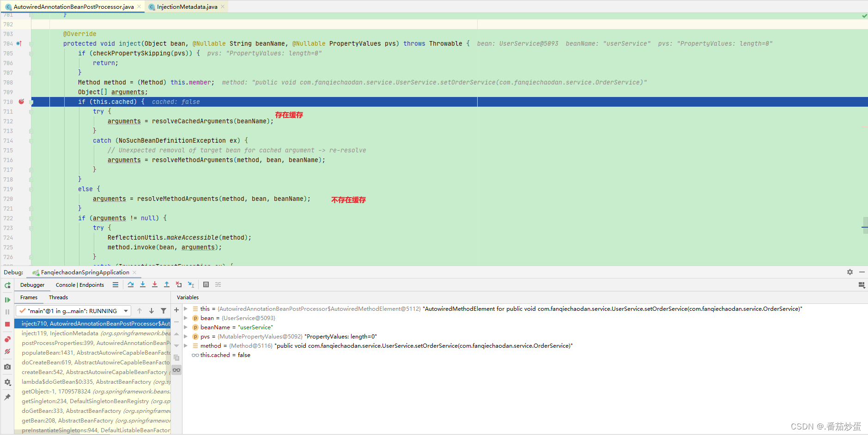Switch to AutowiredAnnotationBeanPostProcessor.java tab
Screen dimensions: 868x435
pos(73,6)
